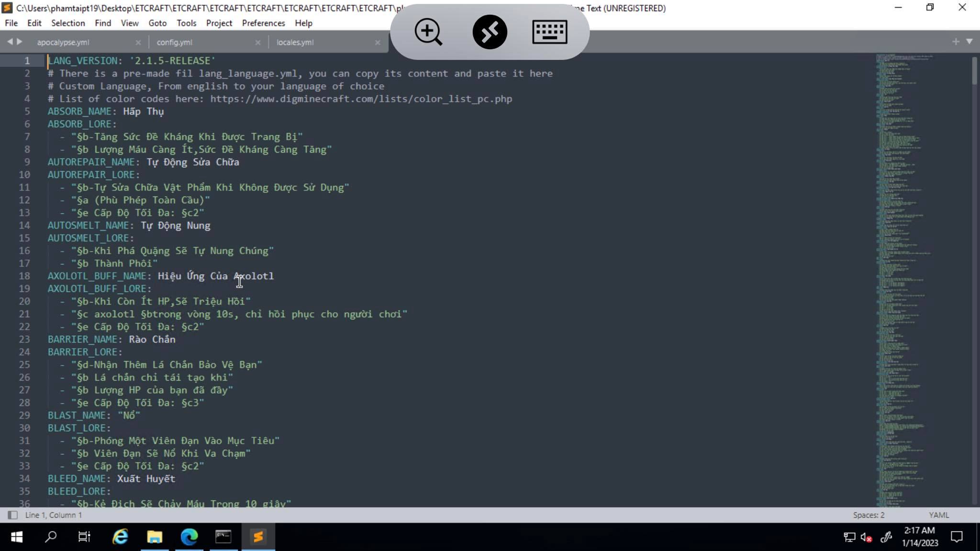This screenshot has height=551, width=980.
Task: Close the config.yml tab
Action: click(258, 43)
